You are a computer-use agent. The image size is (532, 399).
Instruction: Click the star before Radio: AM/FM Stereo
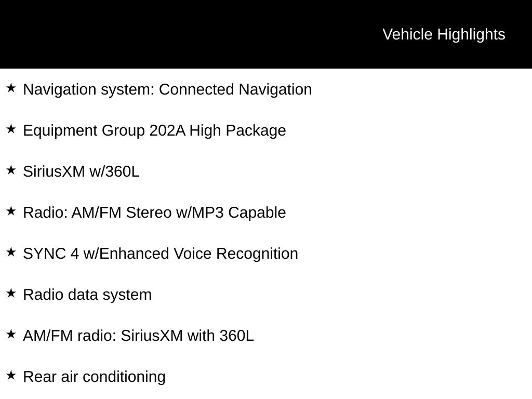(x=11, y=211)
